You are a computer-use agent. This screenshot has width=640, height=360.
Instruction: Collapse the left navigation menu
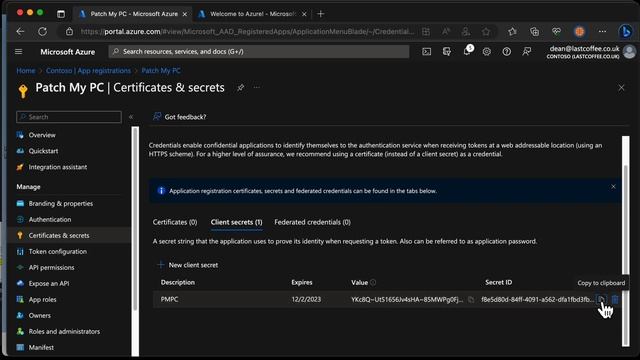pyautogui.click(x=131, y=117)
